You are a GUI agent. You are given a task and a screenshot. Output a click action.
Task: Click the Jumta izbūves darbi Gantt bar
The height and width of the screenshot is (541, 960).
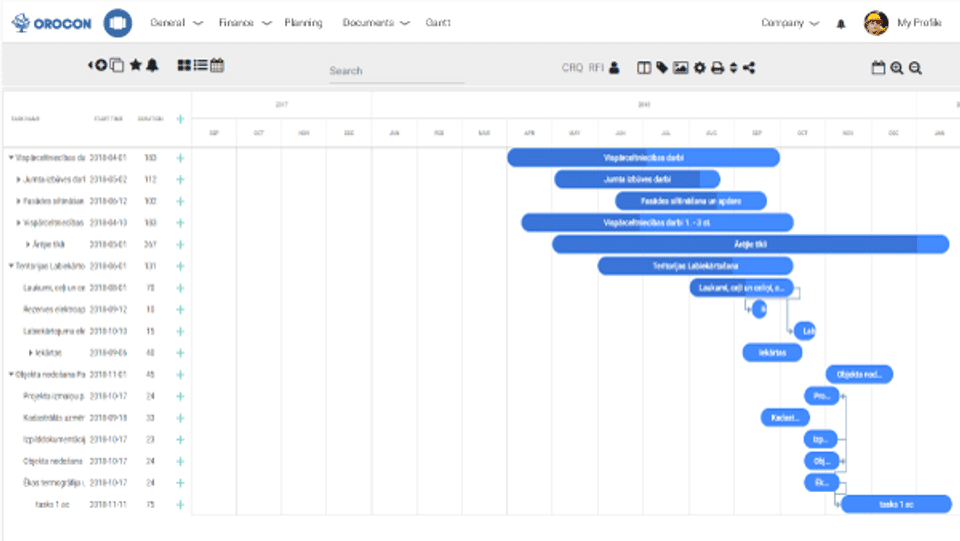coord(637,179)
